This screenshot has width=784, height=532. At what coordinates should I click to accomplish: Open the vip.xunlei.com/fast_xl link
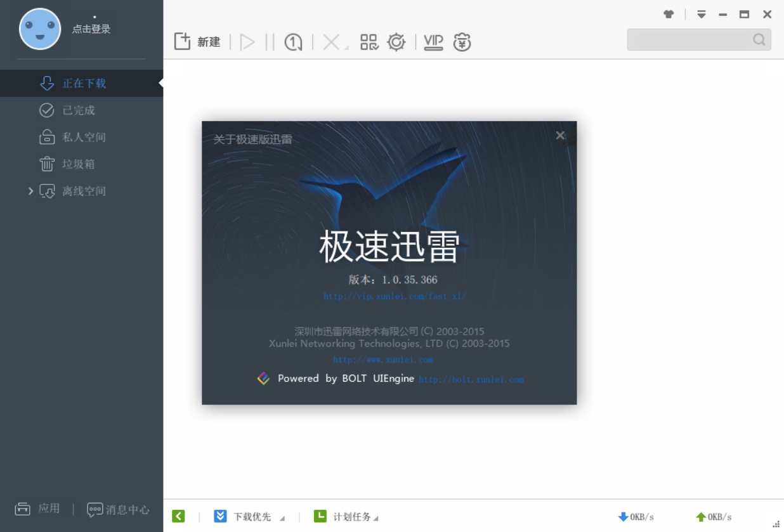coord(395,296)
